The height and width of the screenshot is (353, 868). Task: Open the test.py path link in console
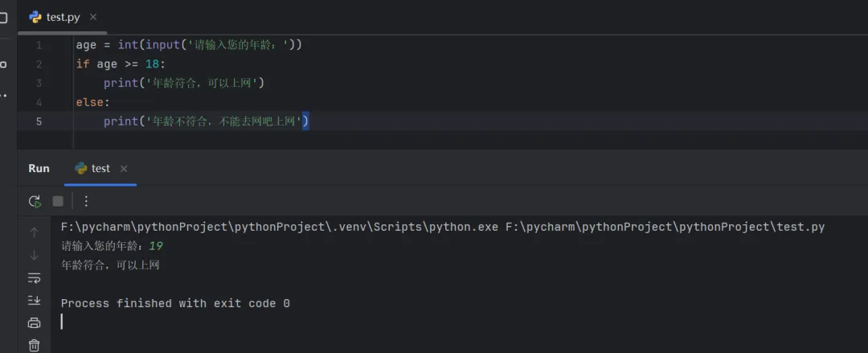[x=665, y=227]
